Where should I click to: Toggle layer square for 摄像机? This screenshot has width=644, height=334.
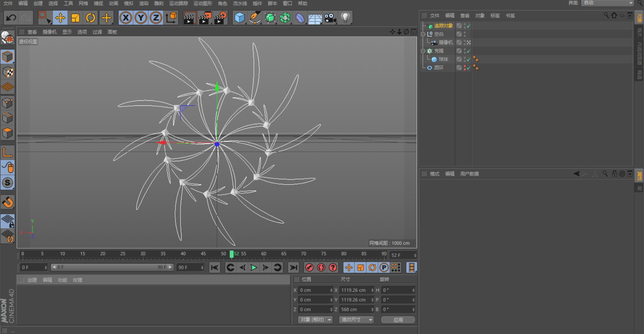pyautogui.click(x=459, y=43)
